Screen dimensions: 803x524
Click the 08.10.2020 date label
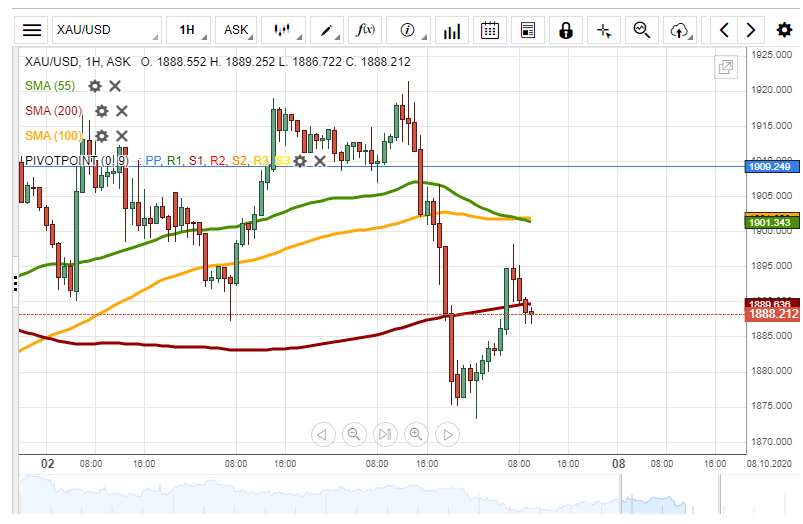click(769, 464)
